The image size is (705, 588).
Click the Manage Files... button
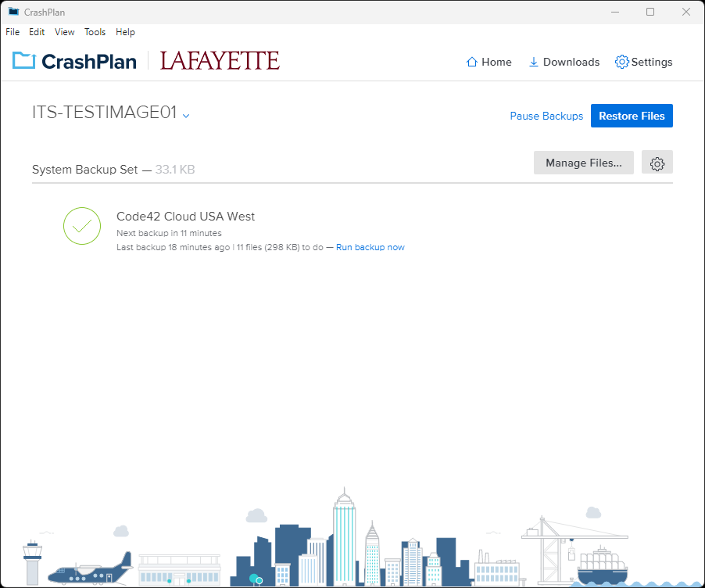point(583,163)
